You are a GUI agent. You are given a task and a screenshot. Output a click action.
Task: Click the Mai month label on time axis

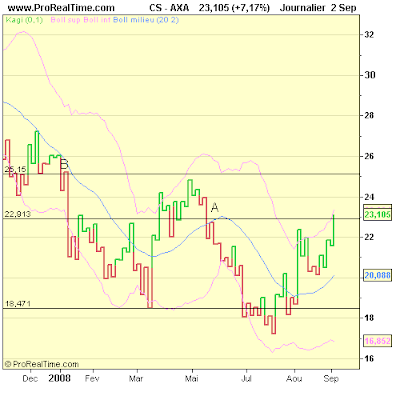click(x=192, y=379)
